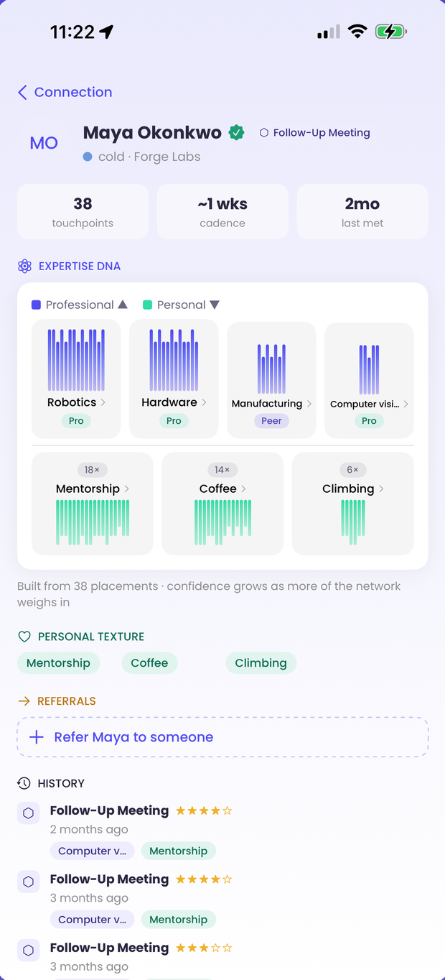Viewport: 445px width, 980px height.
Task: Tap the 'Built from 38 placements' note
Action: click(x=209, y=594)
